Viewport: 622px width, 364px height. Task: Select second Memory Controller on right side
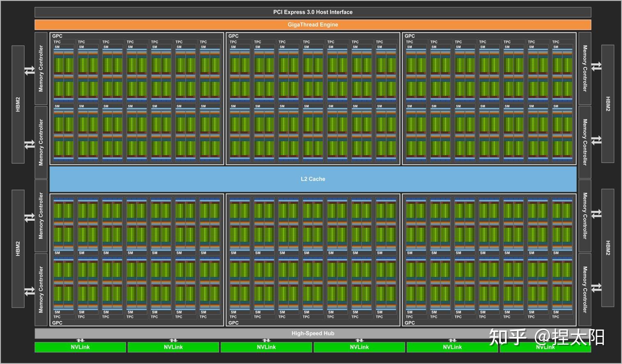[x=585, y=142]
